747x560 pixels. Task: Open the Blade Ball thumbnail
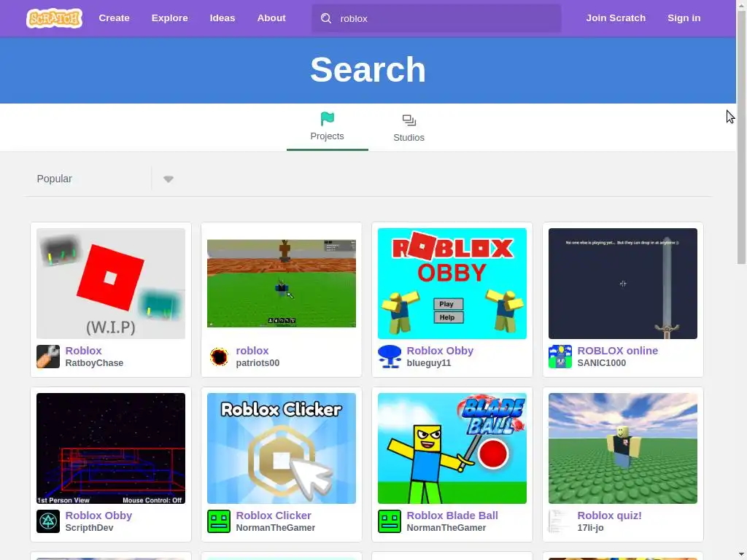452,448
